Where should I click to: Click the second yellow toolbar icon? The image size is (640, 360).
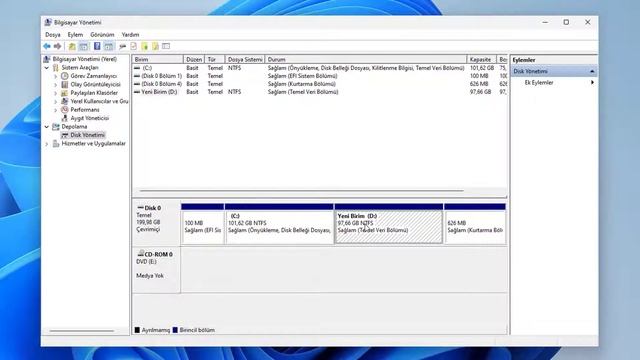pyautogui.click(x=155, y=46)
